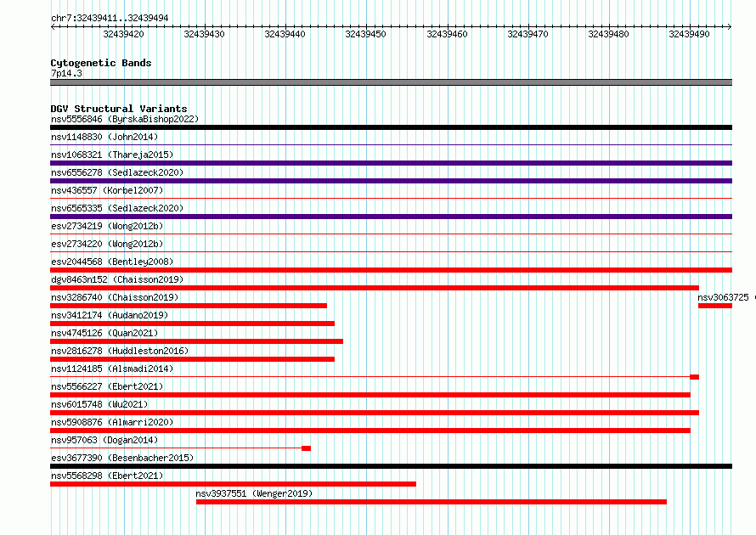This screenshot has width=756, height=535.
Task: Click the small red block ending nsv1124185 line
Action: coord(694,377)
